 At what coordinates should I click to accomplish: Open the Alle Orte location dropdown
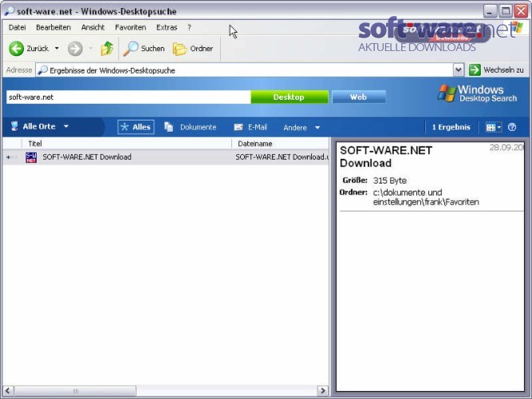tap(40, 127)
